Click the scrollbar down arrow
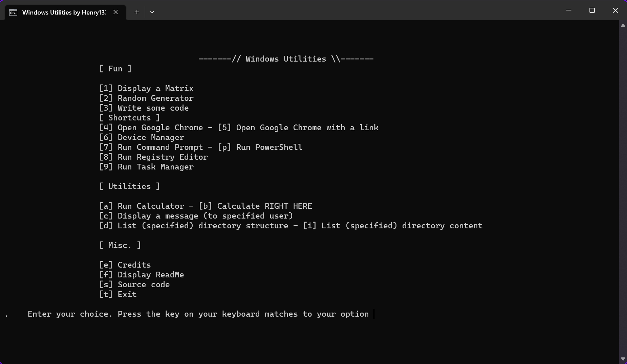The width and height of the screenshot is (627, 364). click(x=623, y=359)
